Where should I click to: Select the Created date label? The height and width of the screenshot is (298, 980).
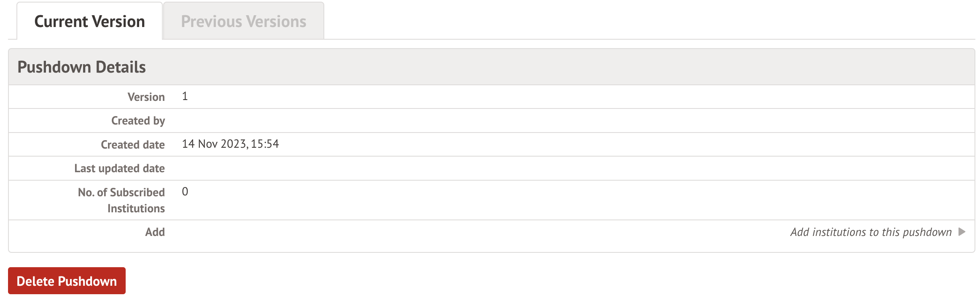(x=132, y=145)
